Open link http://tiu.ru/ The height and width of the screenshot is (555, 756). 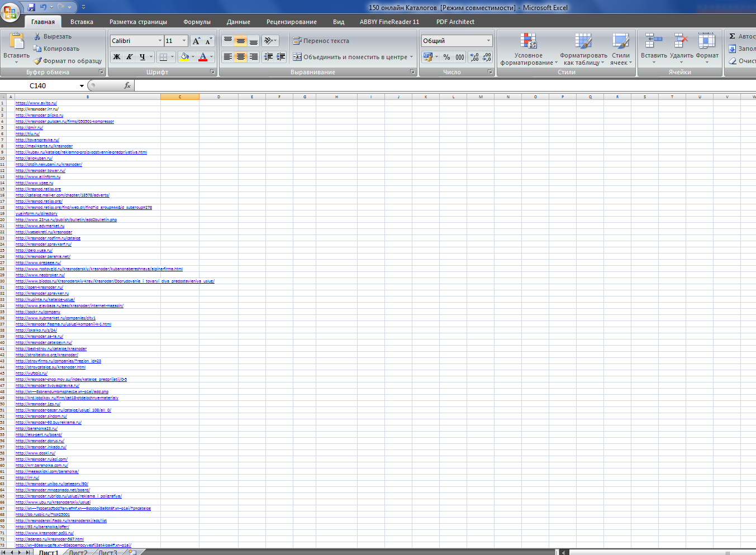coord(28,134)
